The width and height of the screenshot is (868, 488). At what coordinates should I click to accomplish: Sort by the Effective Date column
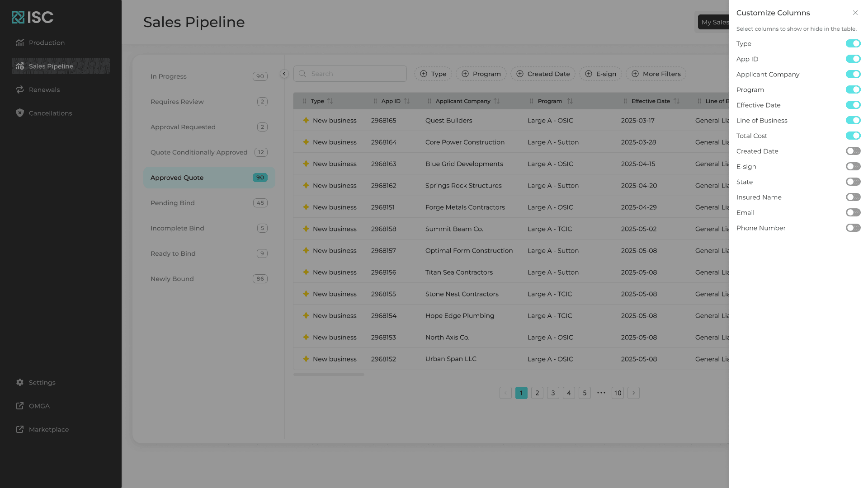[676, 101]
